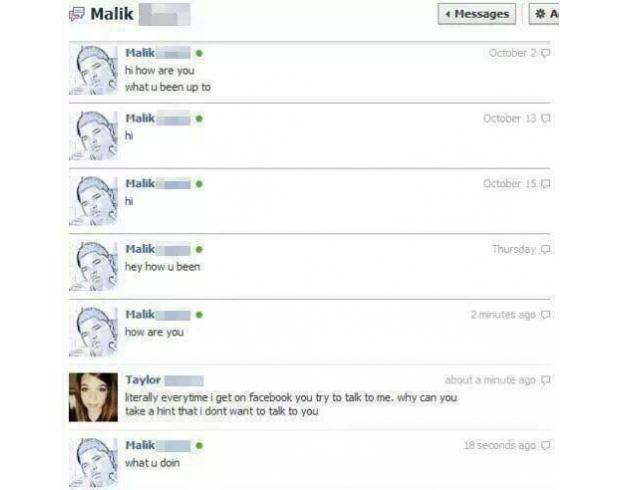The width and height of the screenshot is (620, 490).
Task: Click Malik's avatar beside 'what u doin'
Action: 93,463
